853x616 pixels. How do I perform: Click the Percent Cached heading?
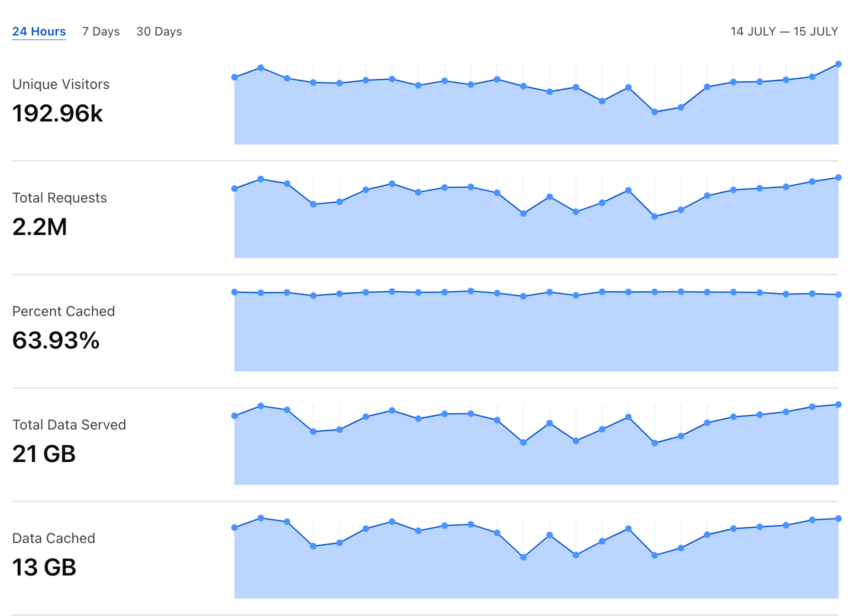pos(63,311)
